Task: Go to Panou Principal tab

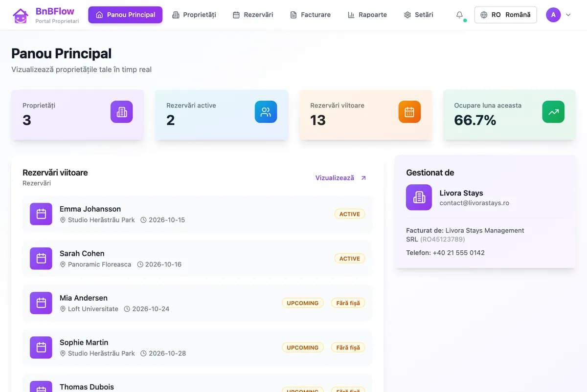Action: point(125,15)
